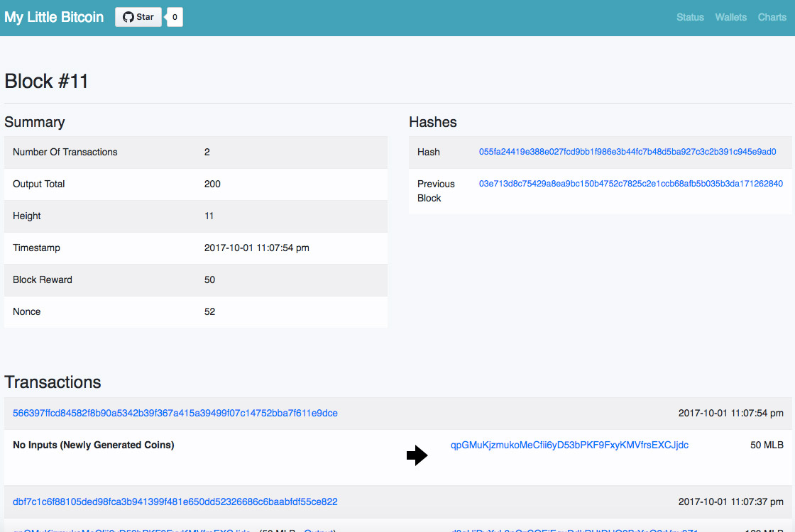Open transaction dbf7c1c6f88105ded98f link
The height and width of the screenshot is (532, 795).
[175, 501]
